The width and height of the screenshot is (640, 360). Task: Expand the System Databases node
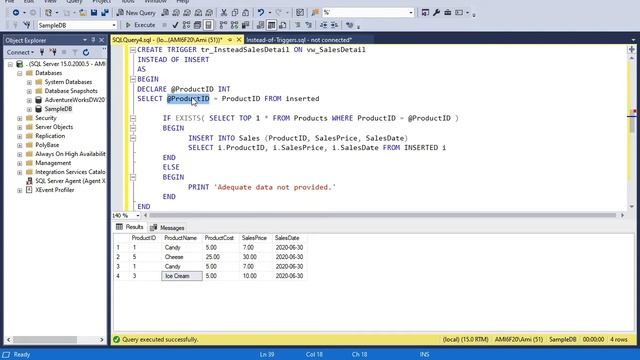(29, 82)
